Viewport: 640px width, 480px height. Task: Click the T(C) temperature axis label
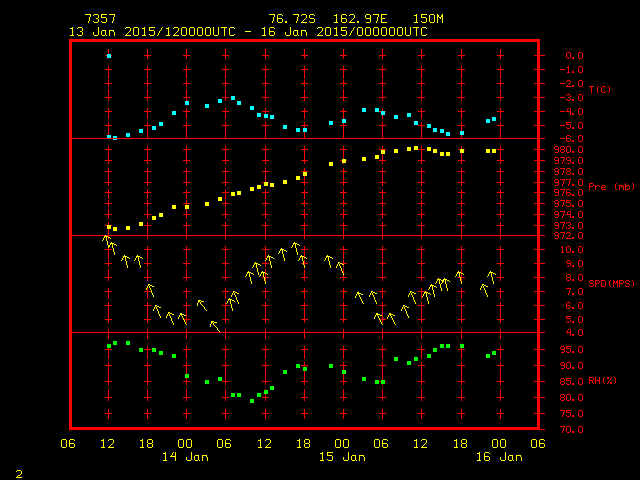(x=600, y=89)
